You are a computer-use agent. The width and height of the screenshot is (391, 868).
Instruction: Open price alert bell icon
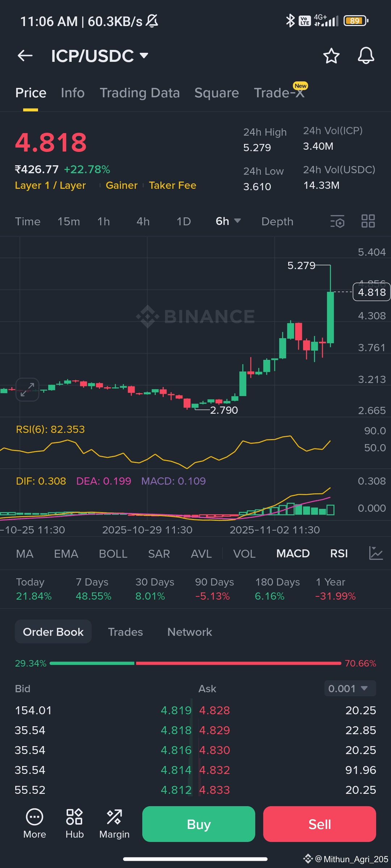point(366,56)
